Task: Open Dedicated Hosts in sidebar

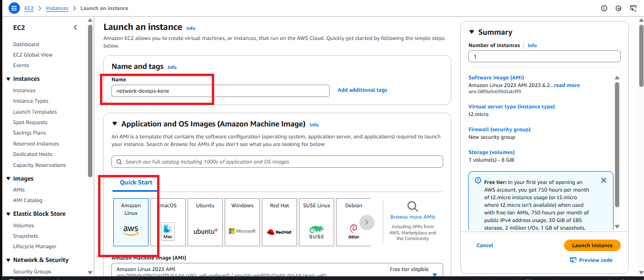Action: tap(33, 154)
